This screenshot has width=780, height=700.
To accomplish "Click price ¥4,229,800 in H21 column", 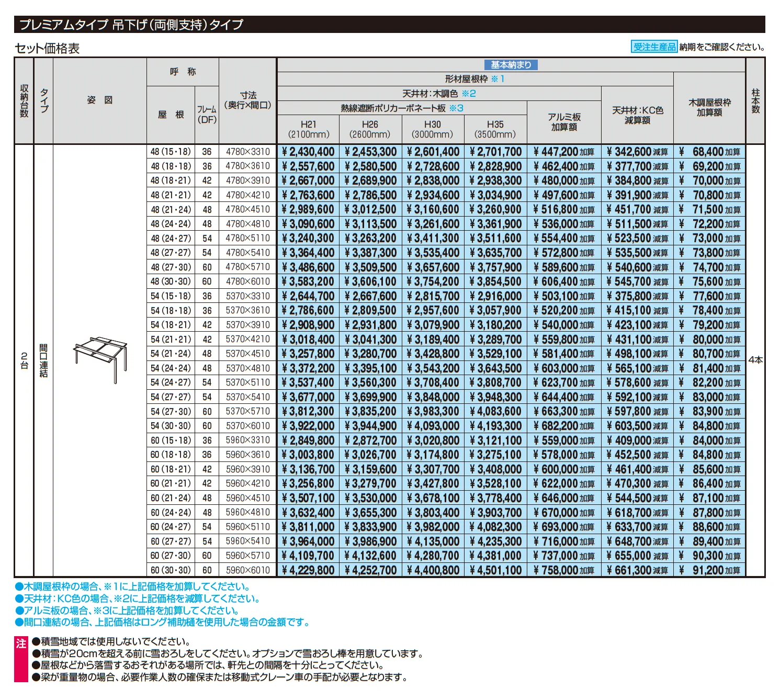I will (308, 570).
